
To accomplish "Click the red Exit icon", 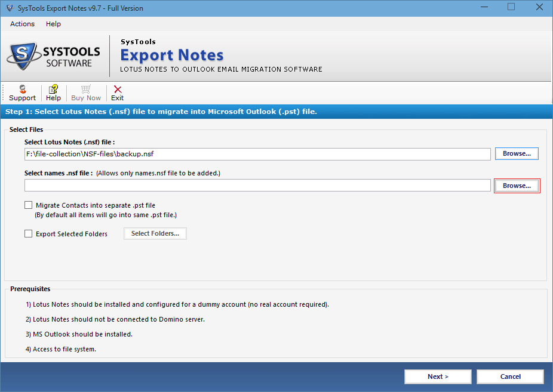I will (118, 89).
